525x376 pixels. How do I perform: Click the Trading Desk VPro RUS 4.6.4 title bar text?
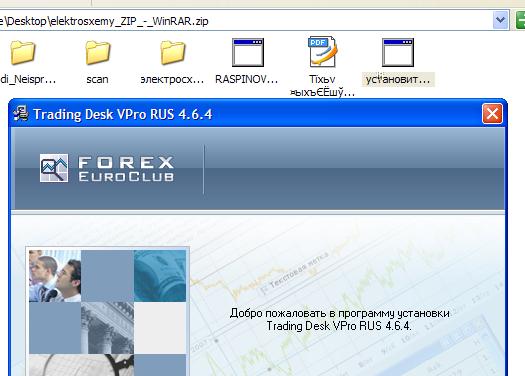(123, 114)
